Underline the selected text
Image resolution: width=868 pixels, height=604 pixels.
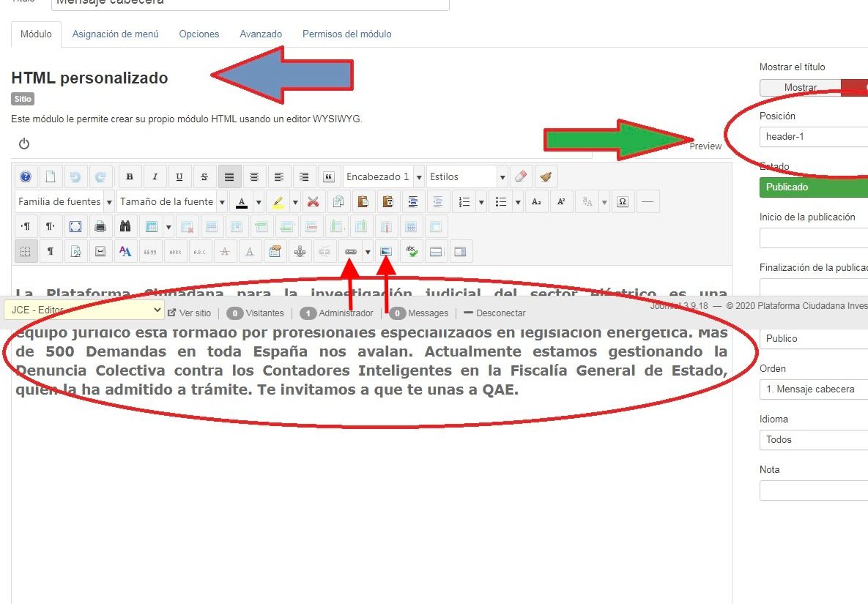[179, 177]
